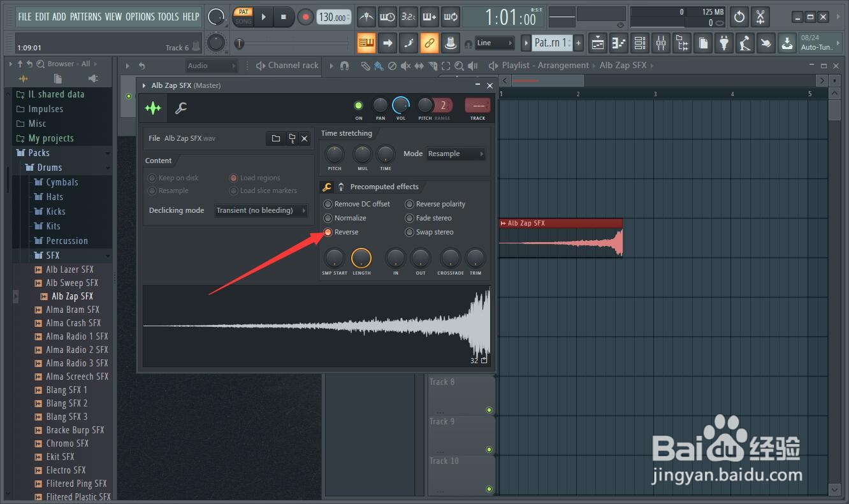Image resolution: width=849 pixels, height=504 pixels.
Task: Enable typing keyboard to piano icon
Action: pos(366,43)
